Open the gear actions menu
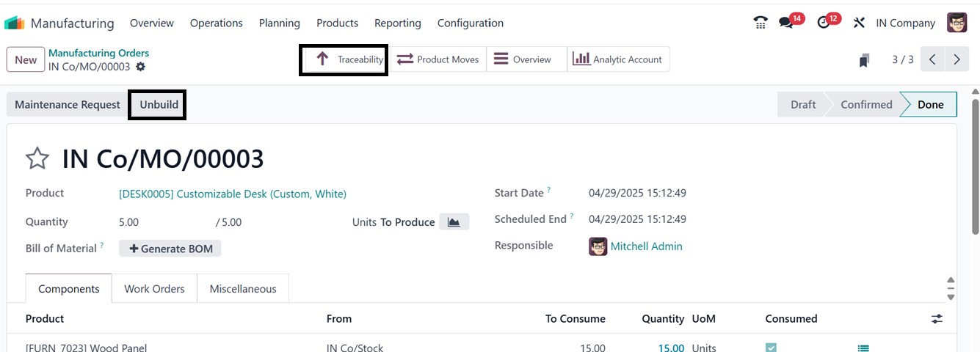 pos(140,67)
